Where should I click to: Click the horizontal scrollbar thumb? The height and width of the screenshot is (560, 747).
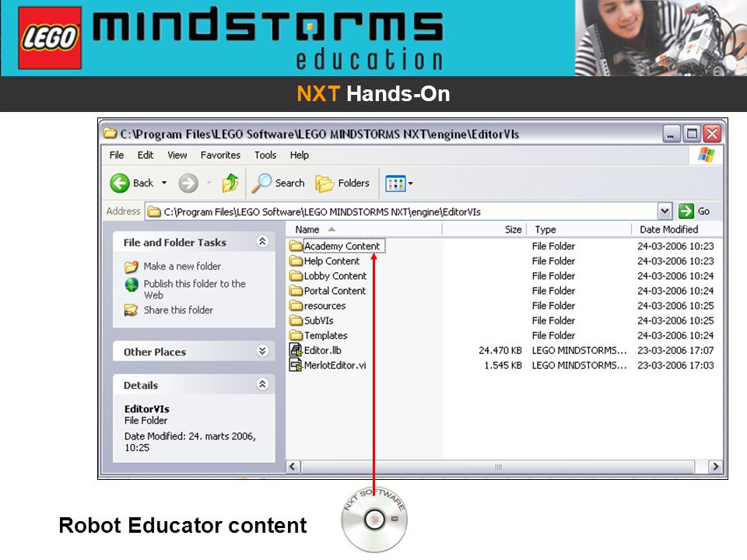(x=497, y=467)
